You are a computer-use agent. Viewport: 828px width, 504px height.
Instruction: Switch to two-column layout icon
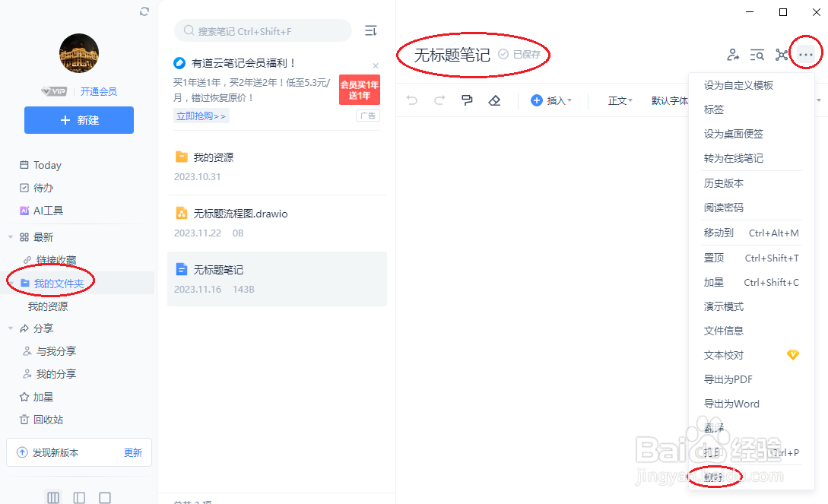click(79, 498)
